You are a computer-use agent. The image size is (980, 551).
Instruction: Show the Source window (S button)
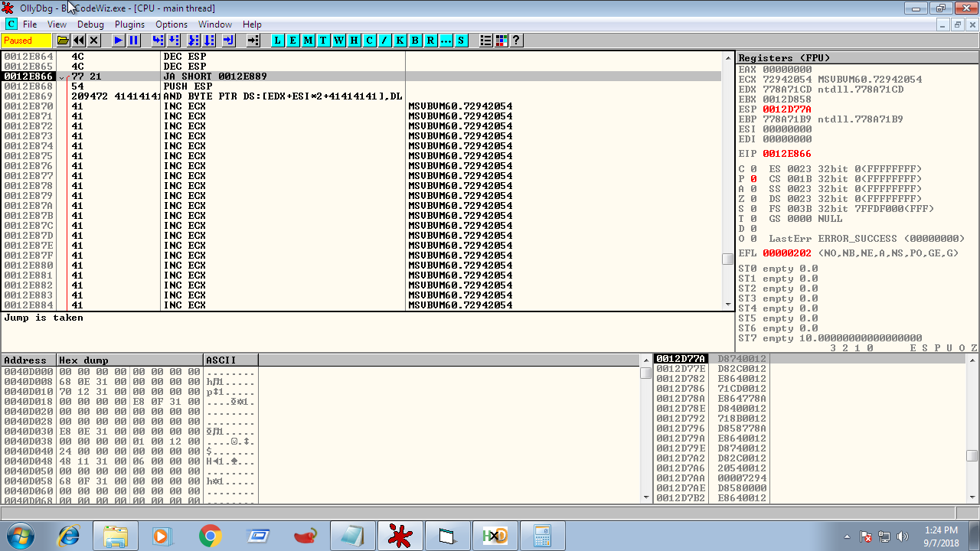[x=462, y=41]
